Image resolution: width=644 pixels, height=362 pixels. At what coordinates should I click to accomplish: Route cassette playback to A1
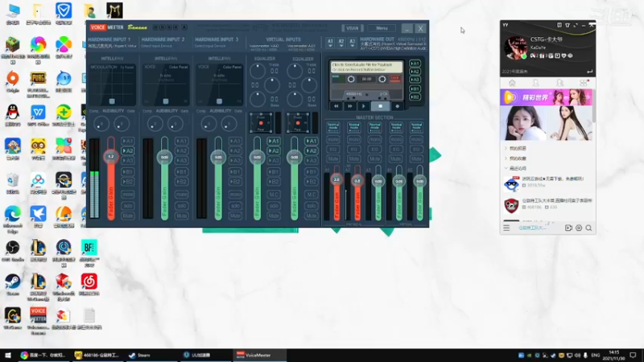415,64
